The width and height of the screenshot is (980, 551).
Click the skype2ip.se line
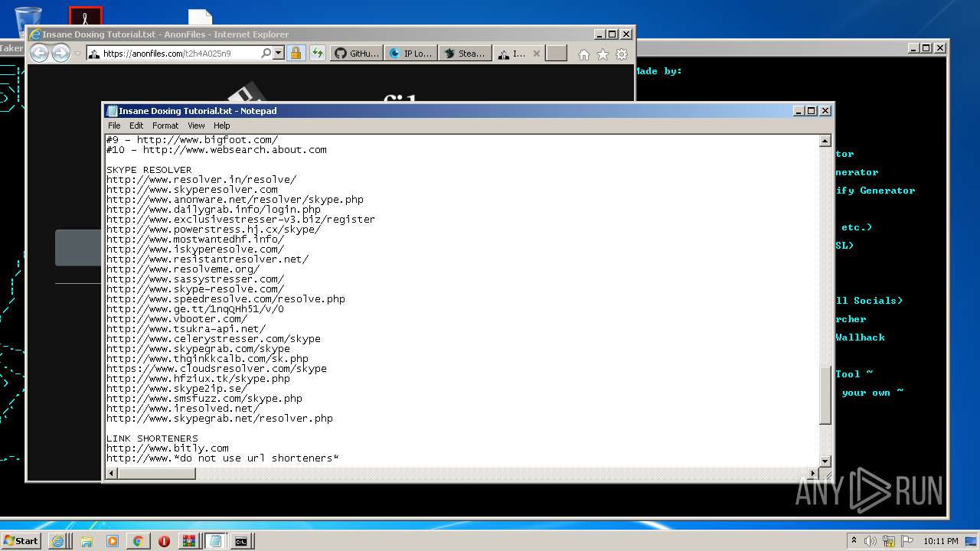click(x=177, y=389)
